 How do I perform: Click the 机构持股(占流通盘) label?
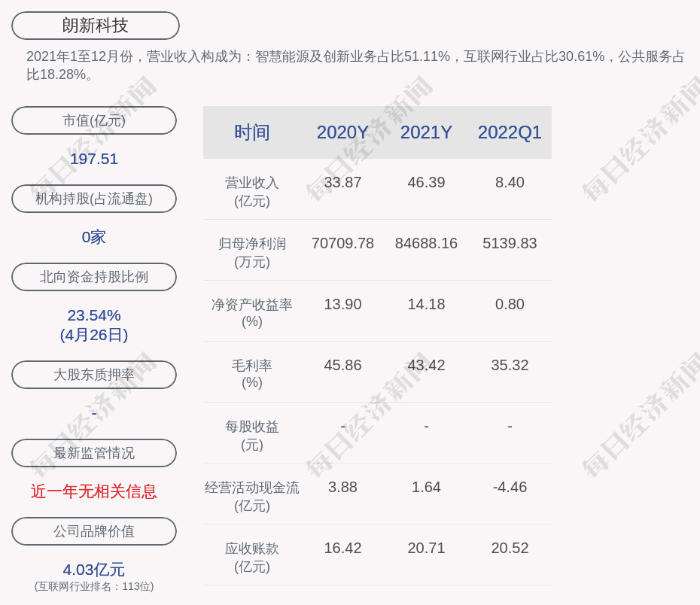click(x=94, y=199)
